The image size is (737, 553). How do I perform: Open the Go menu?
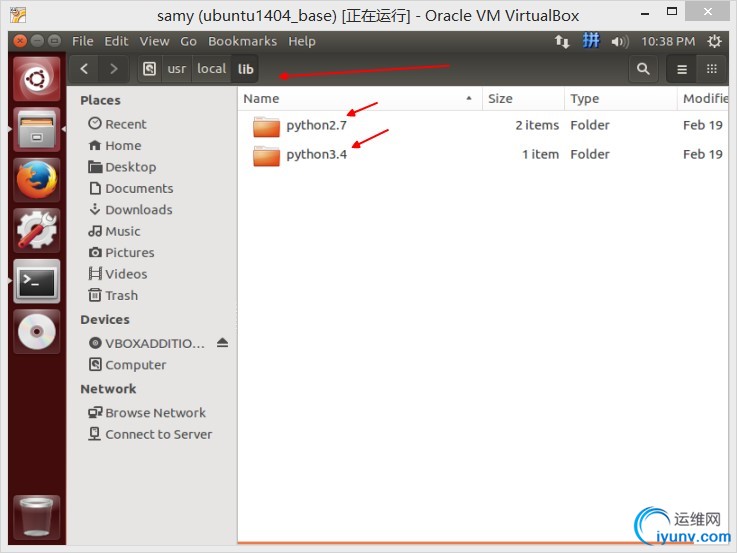pyautogui.click(x=188, y=41)
